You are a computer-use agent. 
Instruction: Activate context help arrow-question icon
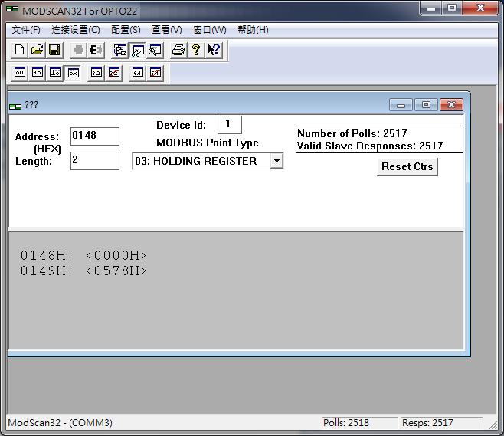(214, 50)
